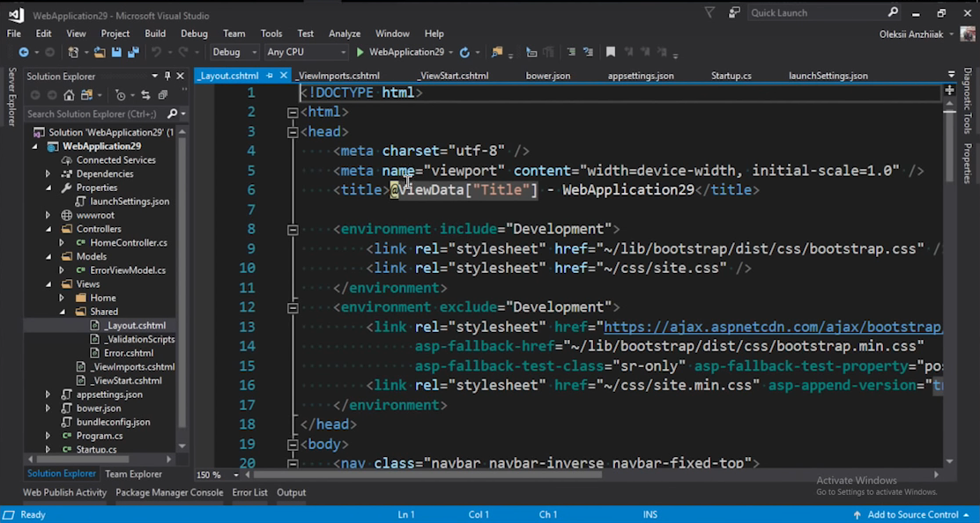Click the notifications filter flag icon
The height and width of the screenshot is (523, 980).
click(710, 12)
